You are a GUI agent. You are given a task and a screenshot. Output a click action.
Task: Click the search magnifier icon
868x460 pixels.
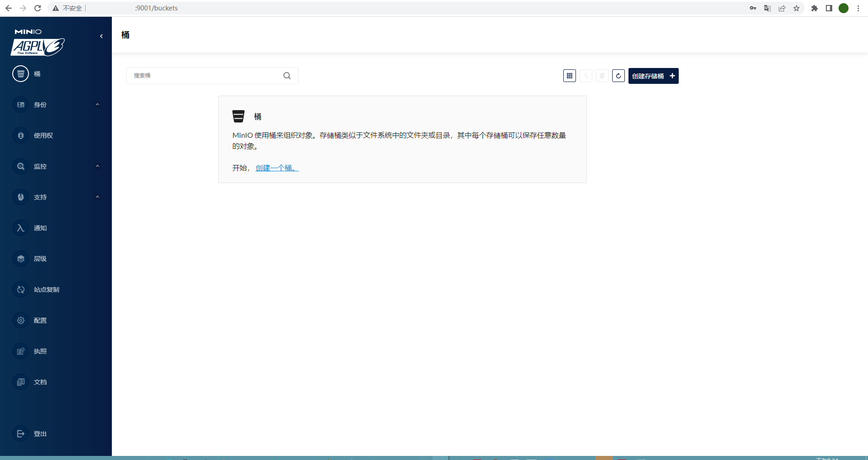[287, 76]
